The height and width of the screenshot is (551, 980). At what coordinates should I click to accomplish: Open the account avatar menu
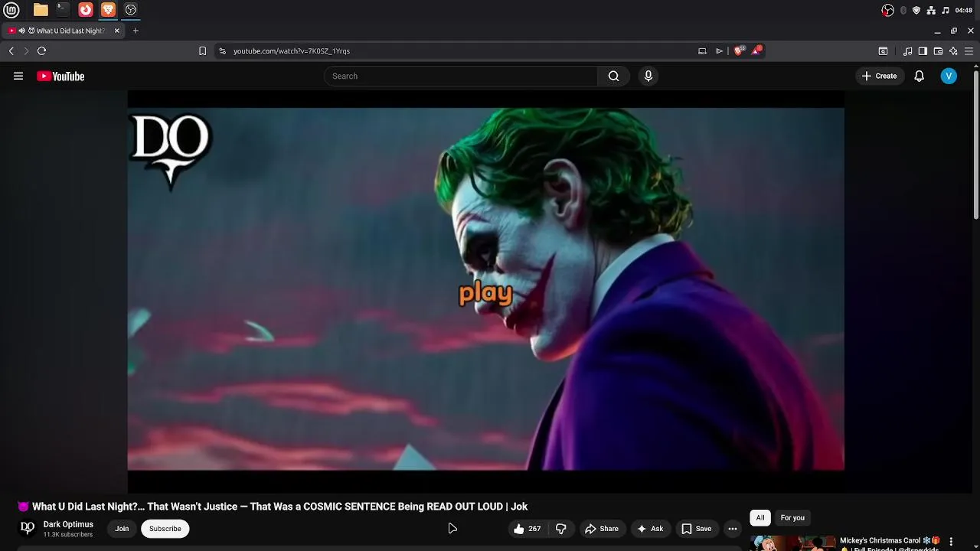click(x=949, y=76)
